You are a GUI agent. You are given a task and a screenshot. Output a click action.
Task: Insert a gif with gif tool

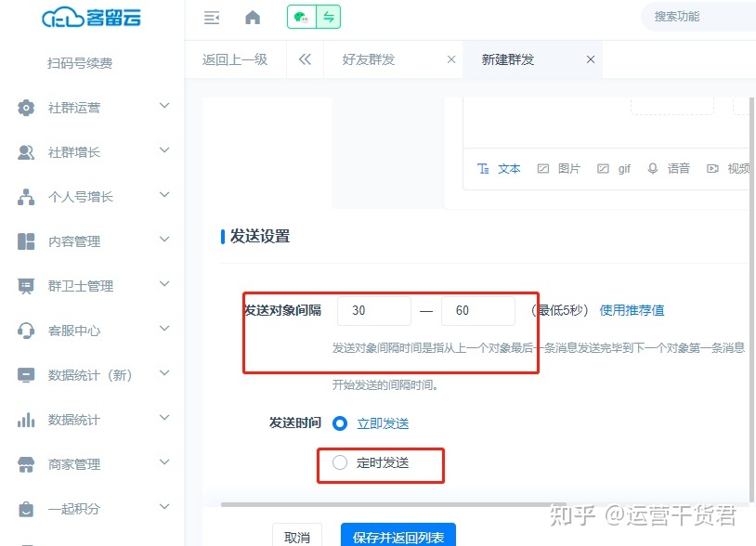tap(614, 169)
